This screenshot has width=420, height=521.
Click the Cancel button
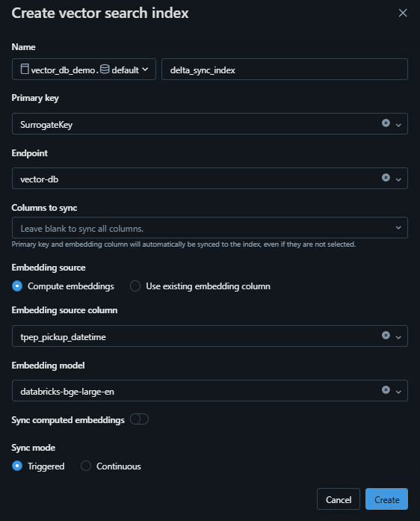(x=339, y=499)
